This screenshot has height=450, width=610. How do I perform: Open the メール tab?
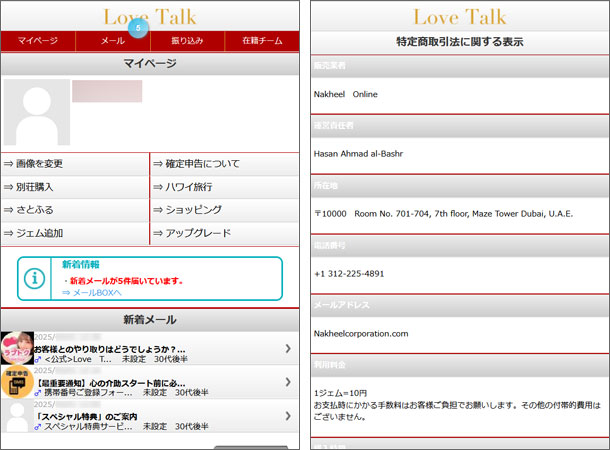click(x=113, y=41)
